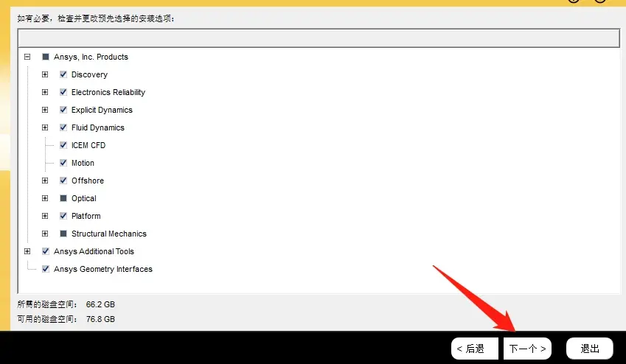Select the Offshore label

pyautogui.click(x=88, y=181)
